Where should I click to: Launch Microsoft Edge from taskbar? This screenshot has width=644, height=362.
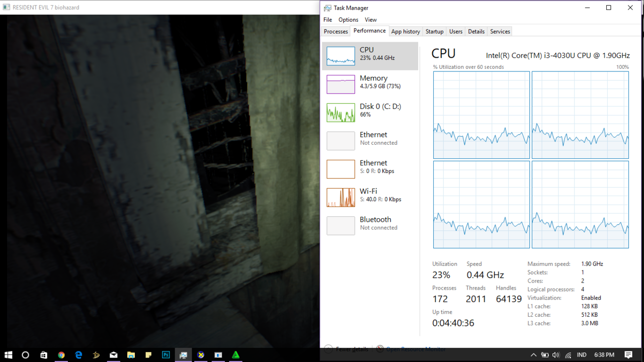coord(78,355)
